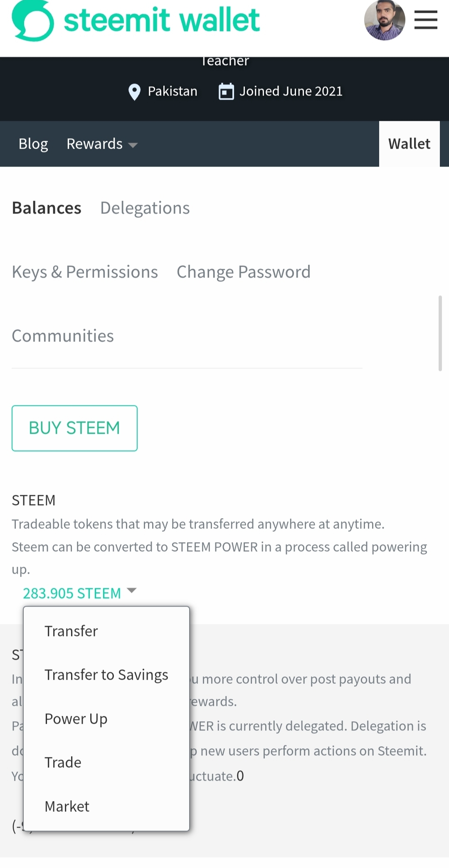Open the Delegations tab
The image size is (449, 868).
145,208
